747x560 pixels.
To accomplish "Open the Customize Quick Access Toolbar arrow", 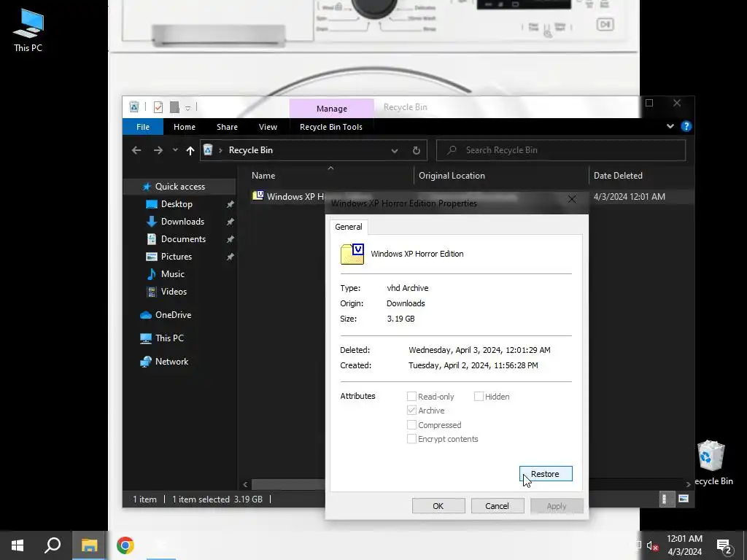I will [x=187, y=108].
